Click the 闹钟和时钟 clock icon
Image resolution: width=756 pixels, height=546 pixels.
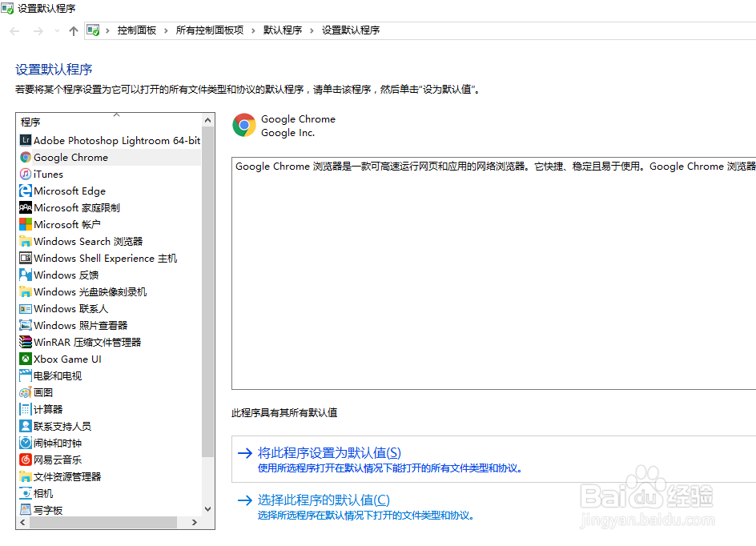tap(26, 443)
